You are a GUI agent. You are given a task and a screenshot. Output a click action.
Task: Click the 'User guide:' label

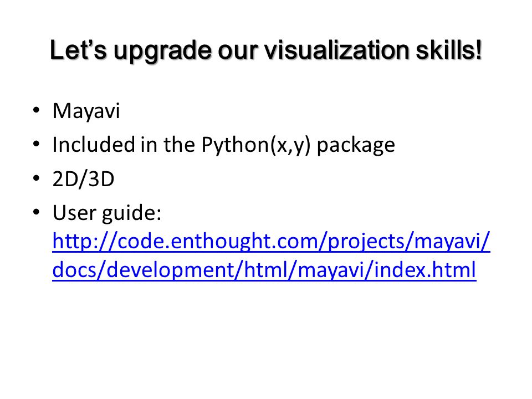(107, 213)
